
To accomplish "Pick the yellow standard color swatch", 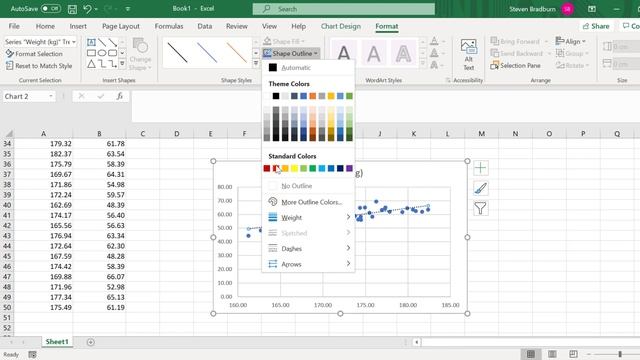I will tap(294, 168).
